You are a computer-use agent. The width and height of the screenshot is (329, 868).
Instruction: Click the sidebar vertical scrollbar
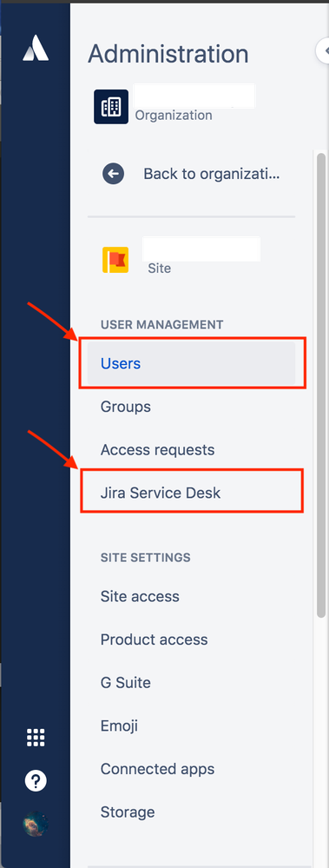point(320,385)
